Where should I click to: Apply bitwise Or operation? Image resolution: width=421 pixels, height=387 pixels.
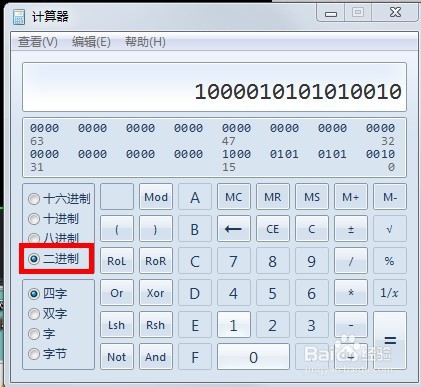[x=117, y=293]
